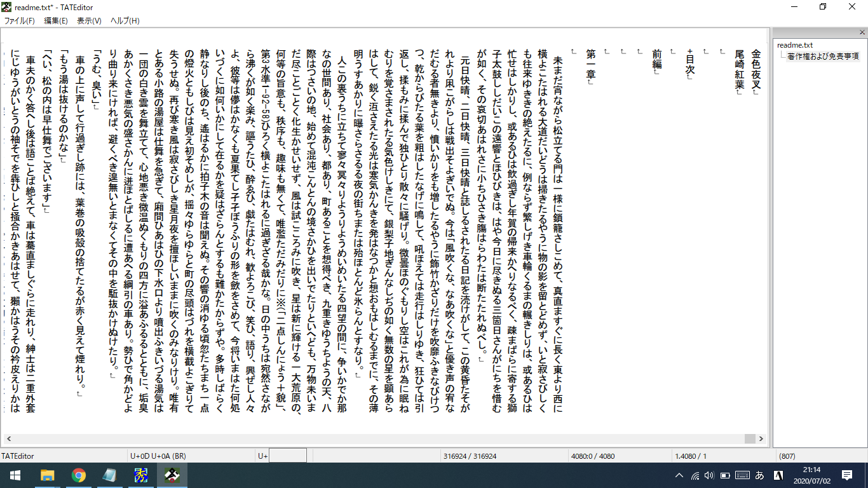Open the 表示(V) menu

coord(89,21)
